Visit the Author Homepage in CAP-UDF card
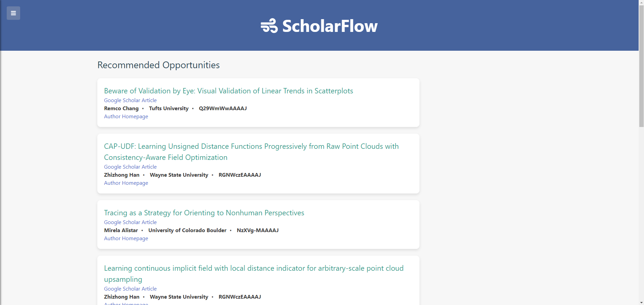The image size is (644, 305). click(x=126, y=183)
